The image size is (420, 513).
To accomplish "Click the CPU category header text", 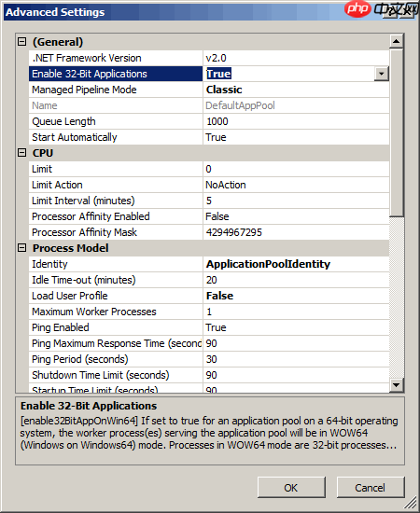I will (43, 153).
